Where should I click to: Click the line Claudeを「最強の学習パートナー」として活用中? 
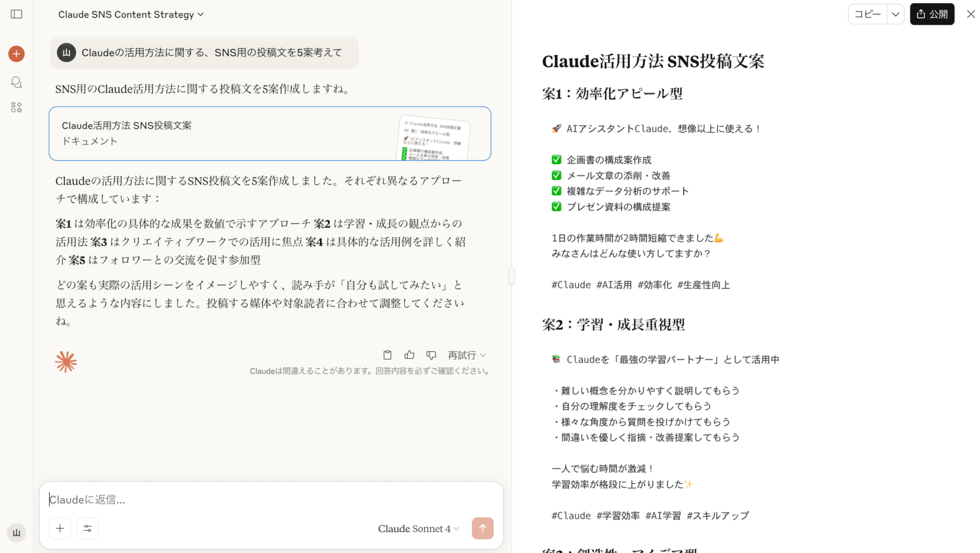click(665, 360)
